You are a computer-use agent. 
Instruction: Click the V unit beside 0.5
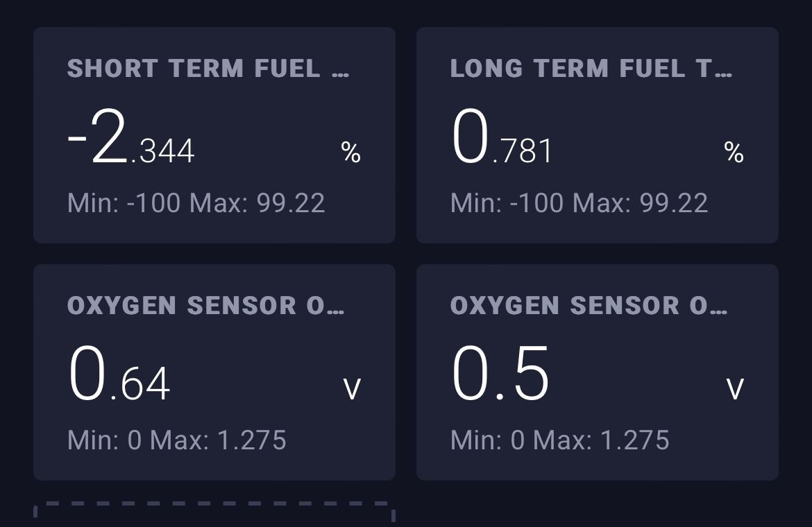735,389
